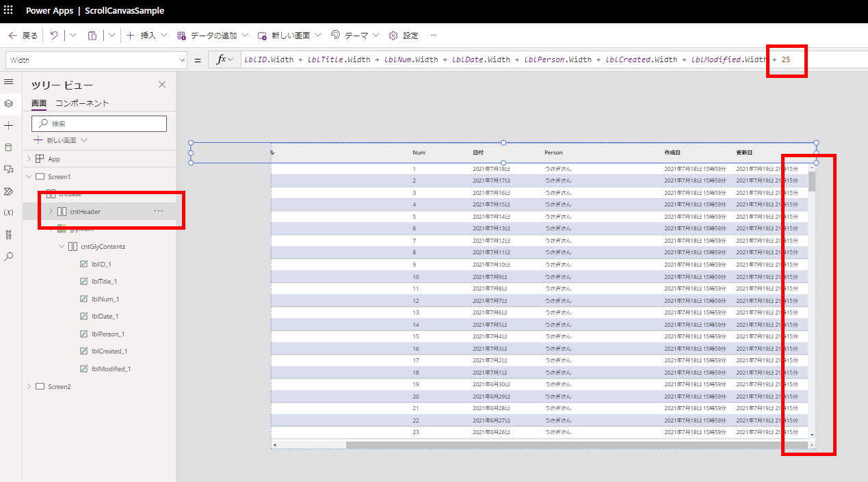Click the Search icon in left rail
Viewport: 868px width, 482px height.
pyautogui.click(x=9, y=257)
